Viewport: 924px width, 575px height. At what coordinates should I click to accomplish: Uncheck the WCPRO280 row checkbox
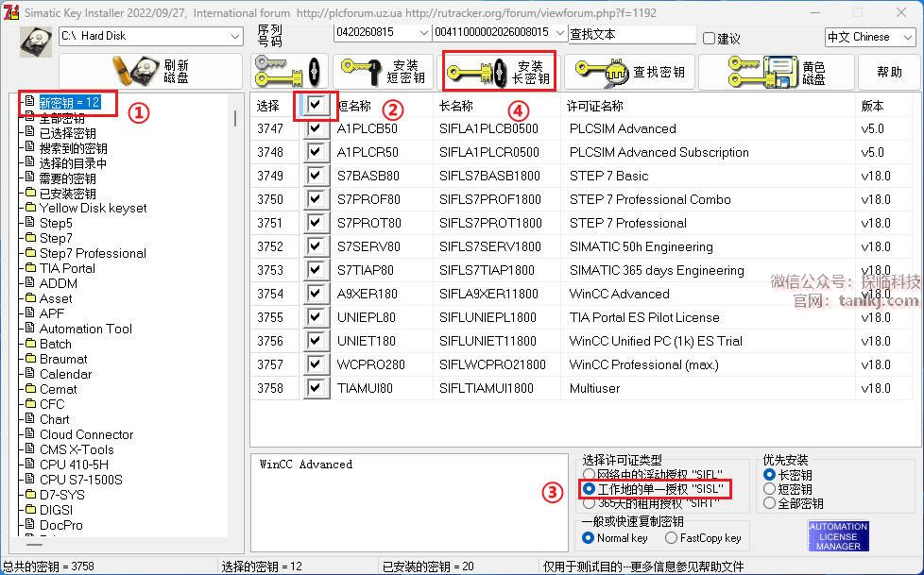tap(316, 364)
